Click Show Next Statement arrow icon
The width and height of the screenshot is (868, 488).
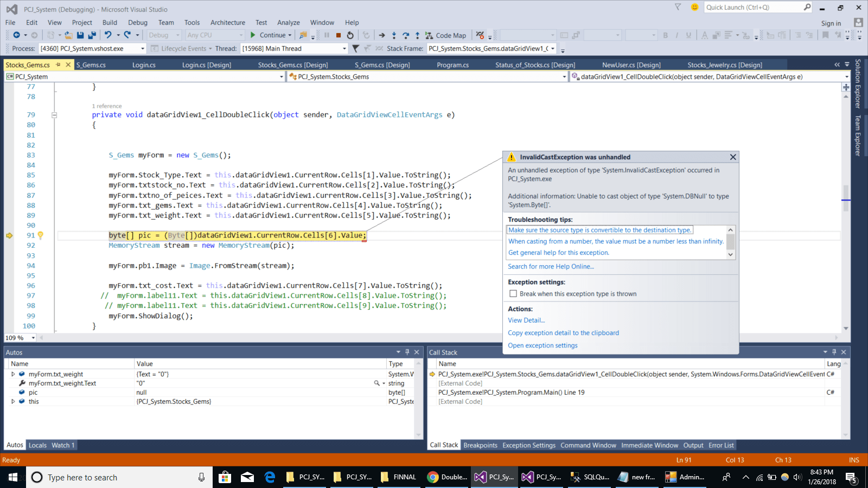pyautogui.click(x=382, y=35)
